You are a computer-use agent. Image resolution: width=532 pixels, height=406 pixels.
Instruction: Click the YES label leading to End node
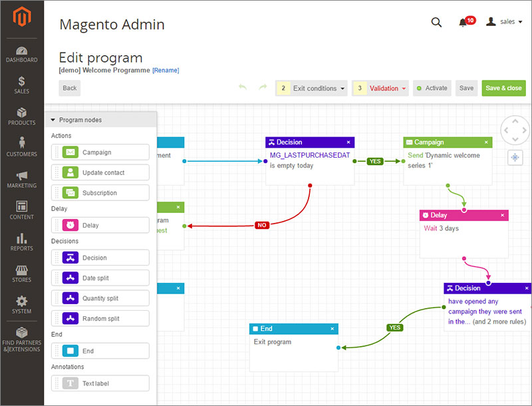tap(394, 327)
